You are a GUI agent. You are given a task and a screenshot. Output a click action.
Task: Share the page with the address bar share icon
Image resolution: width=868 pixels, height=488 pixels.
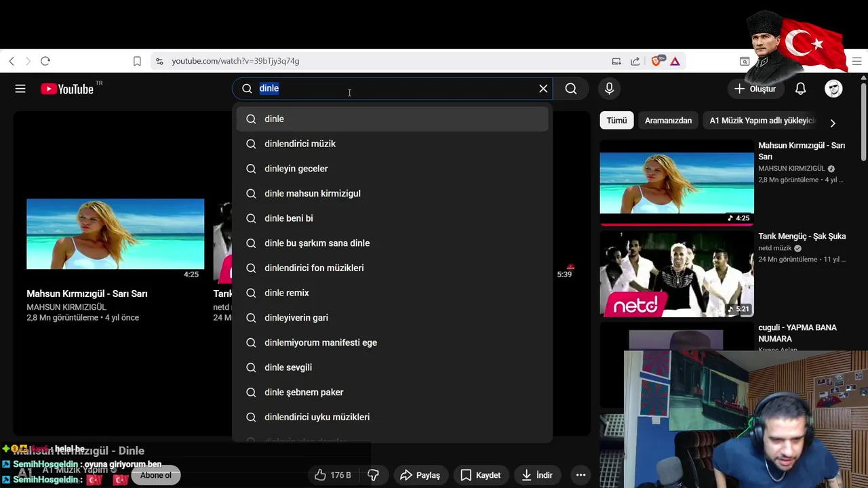coord(635,61)
